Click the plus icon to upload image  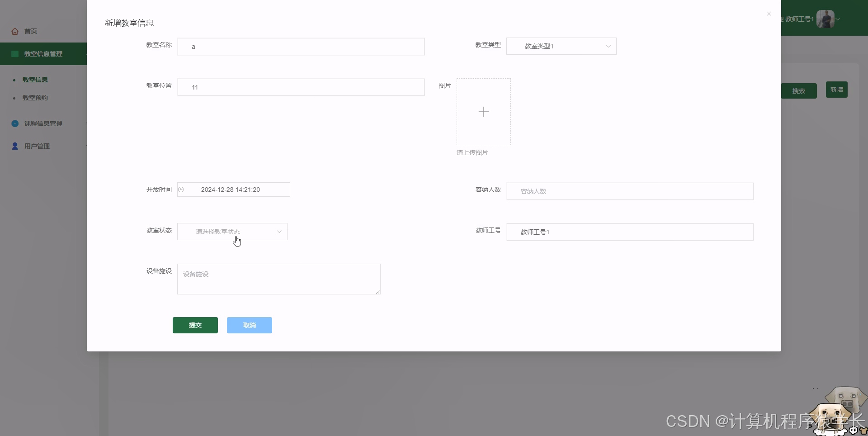pos(483,112)
